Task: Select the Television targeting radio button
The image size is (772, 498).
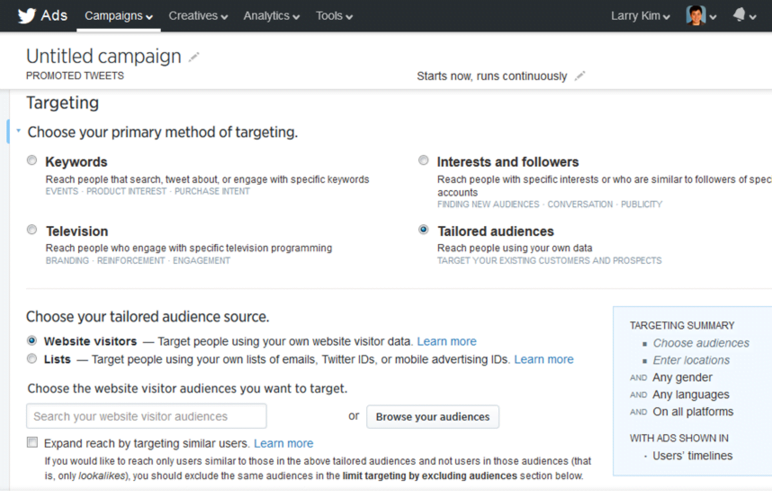Action: tap(32, 230)
